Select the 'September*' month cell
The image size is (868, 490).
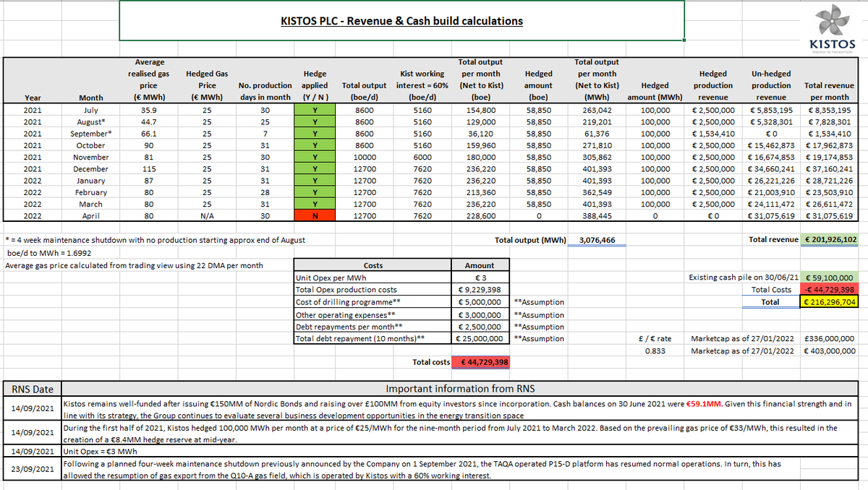90,134
